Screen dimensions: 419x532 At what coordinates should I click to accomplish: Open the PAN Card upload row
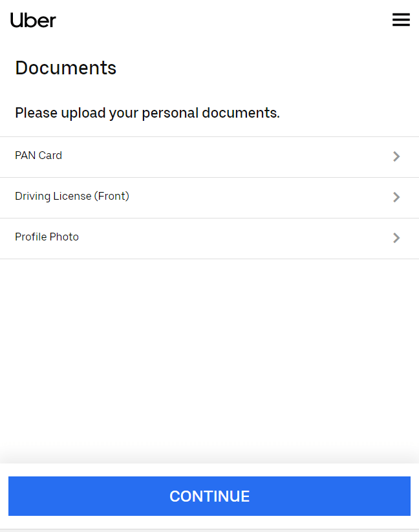209,157
